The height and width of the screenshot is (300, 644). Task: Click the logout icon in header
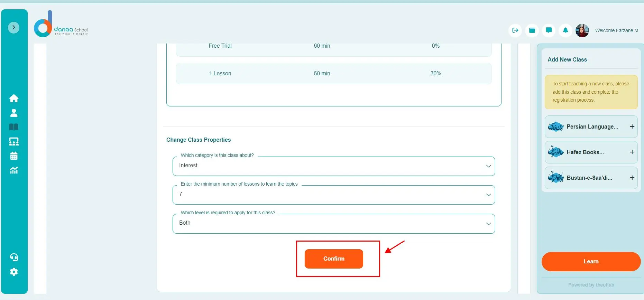pos(515,30)
